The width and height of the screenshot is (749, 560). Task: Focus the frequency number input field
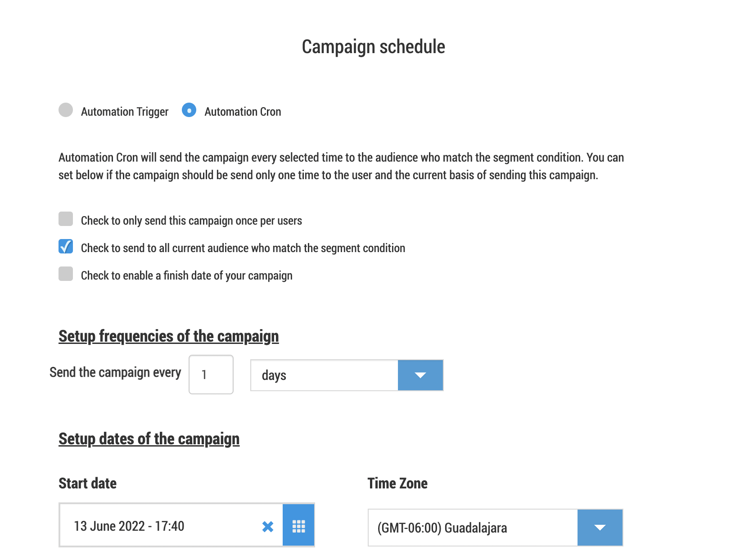[x=211, y=375]
